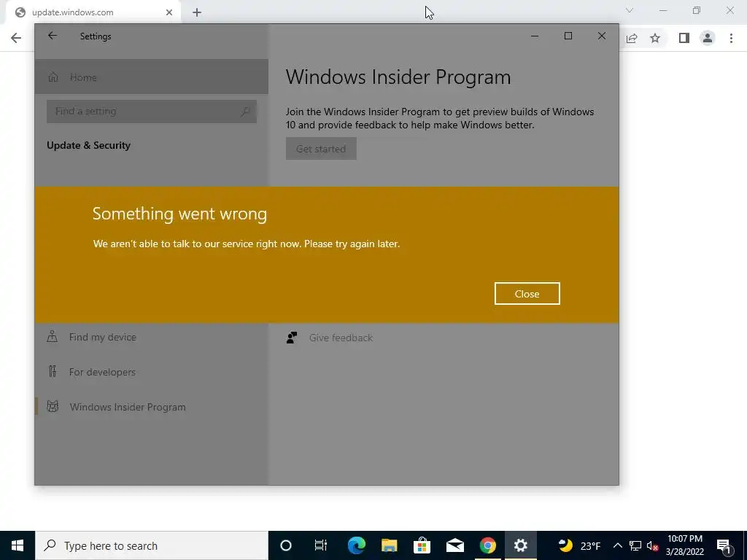
Task: Restore down the Chrome window
Action: click(697, 10)
